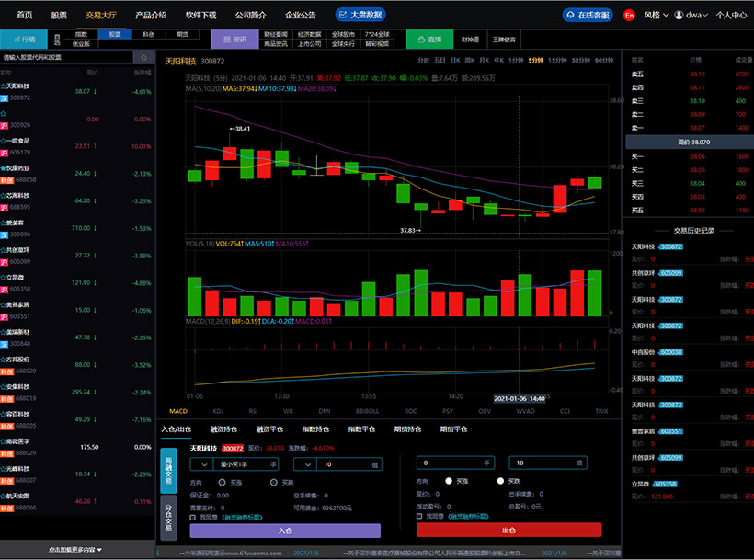This screenshot has height=560, width=754.
Task: Click the stock search magnifier icon
Action: pos(144,57)
